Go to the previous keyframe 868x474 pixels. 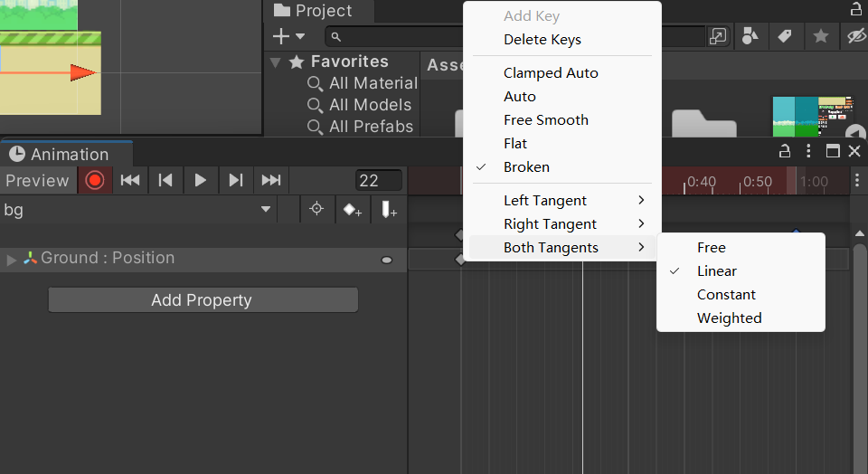click(x=165, y=180)
